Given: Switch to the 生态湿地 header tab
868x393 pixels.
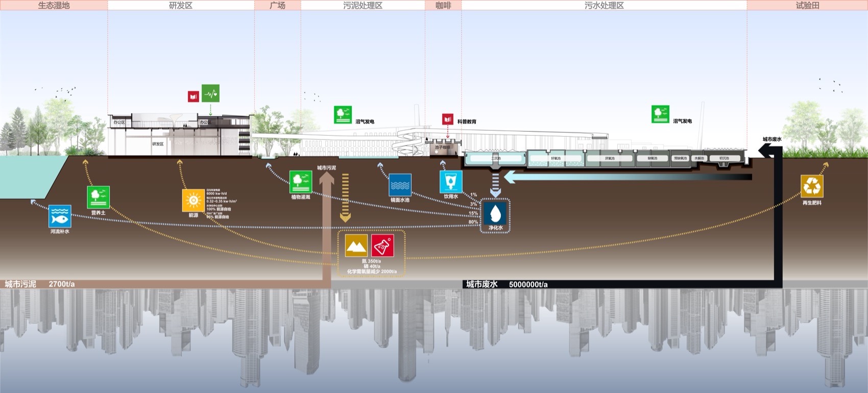Looking at the screenshot, I should click(x=54, y=5).
